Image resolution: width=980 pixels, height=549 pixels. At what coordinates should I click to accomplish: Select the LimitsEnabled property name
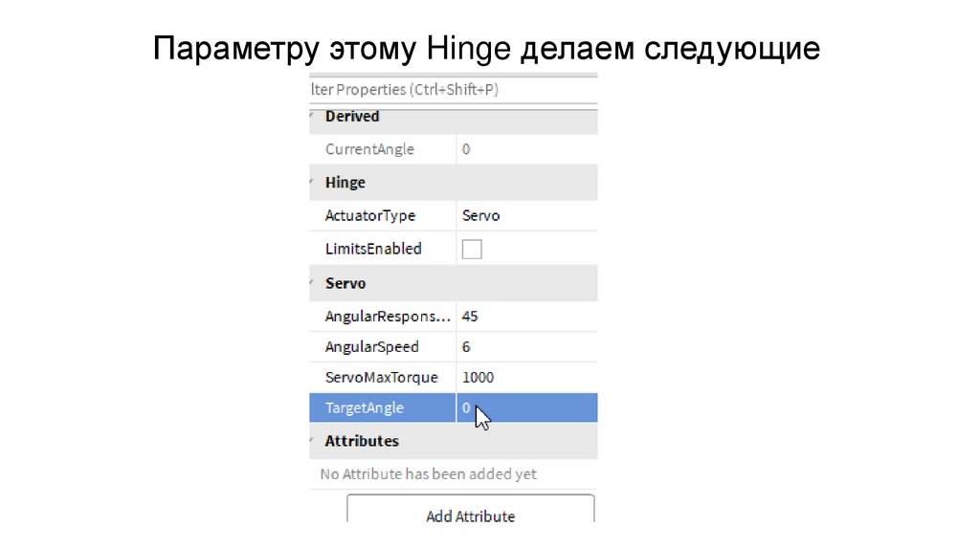[x=373, y=249]
